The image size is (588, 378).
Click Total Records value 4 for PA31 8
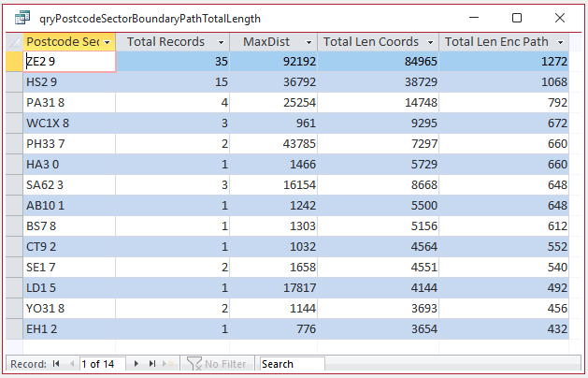(173, 103)
